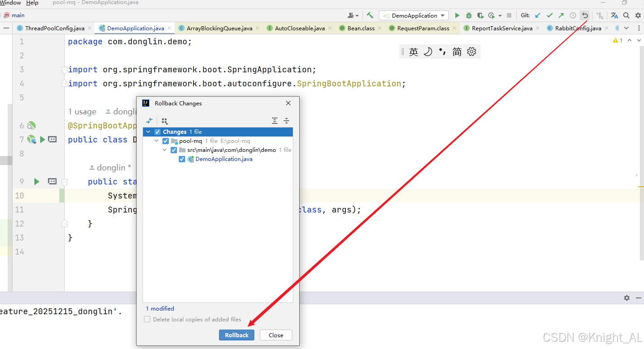
Task: Click the Git Commit green checkmark
Action: point(549,15)
